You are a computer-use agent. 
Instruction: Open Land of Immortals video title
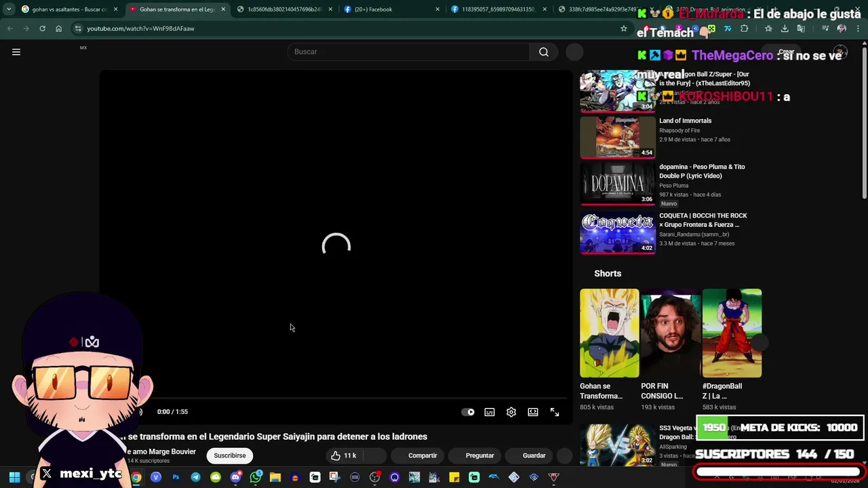click(686, 121)
